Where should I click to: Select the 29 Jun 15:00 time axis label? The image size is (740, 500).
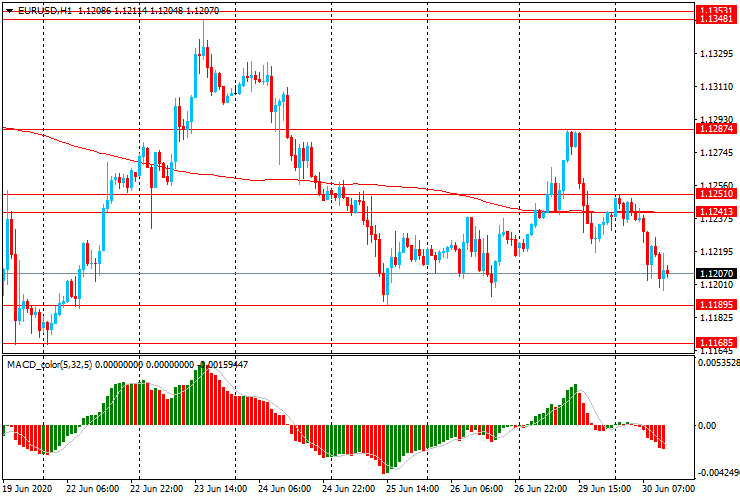click(605, 488)
